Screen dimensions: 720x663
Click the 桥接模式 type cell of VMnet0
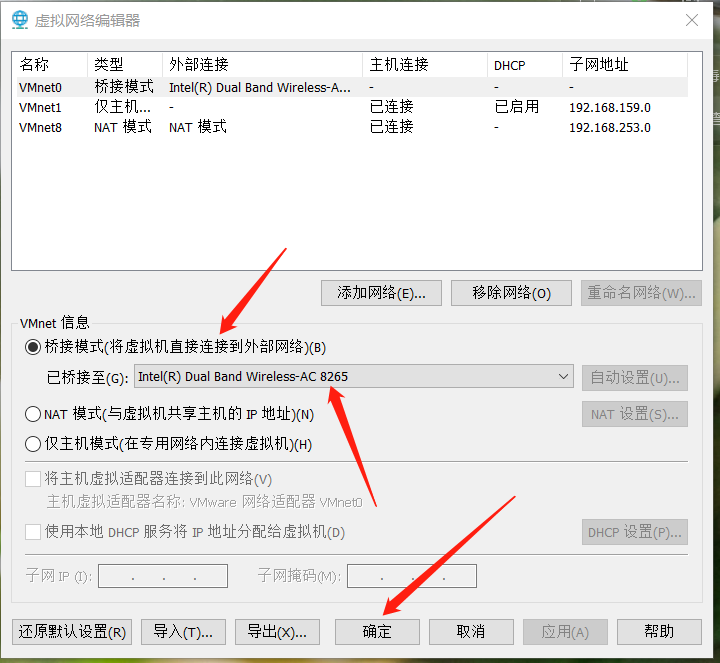pyautogui.click(x=124, y=87)
